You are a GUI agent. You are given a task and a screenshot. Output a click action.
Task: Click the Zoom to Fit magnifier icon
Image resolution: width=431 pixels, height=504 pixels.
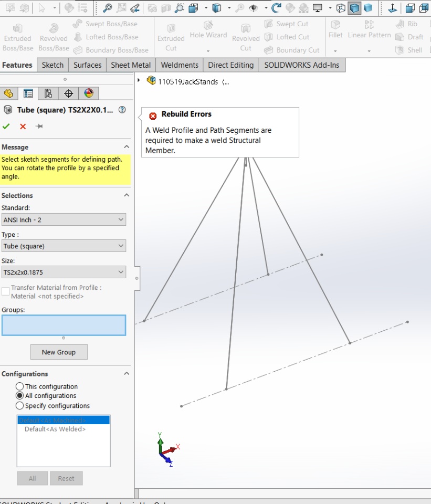pyautogui.click(x=107, y=8)
